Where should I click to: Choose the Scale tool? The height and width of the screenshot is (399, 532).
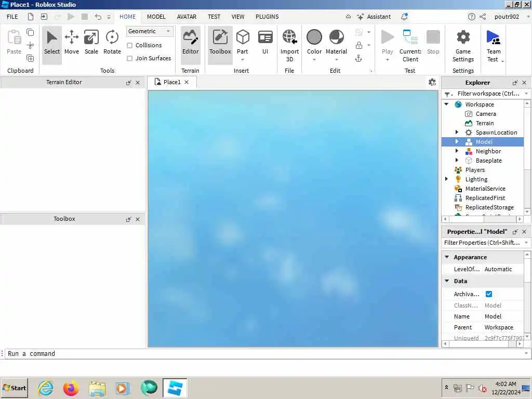(91, 43)
